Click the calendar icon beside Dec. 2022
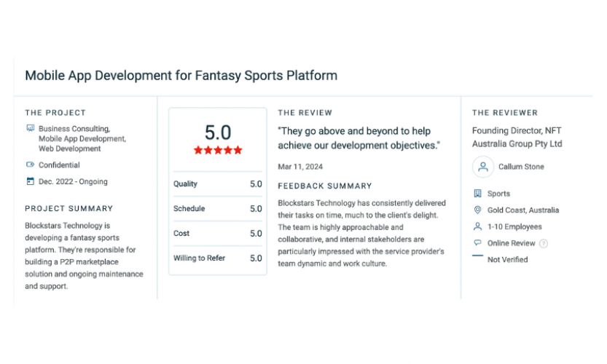This screenshot has height=364, width=607. [30, 181]
